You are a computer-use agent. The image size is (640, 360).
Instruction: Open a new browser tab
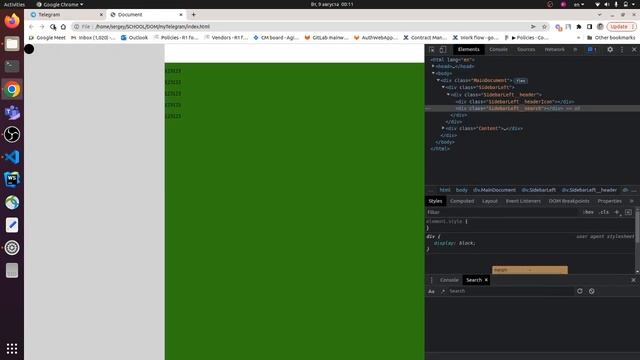pos(193,14)
